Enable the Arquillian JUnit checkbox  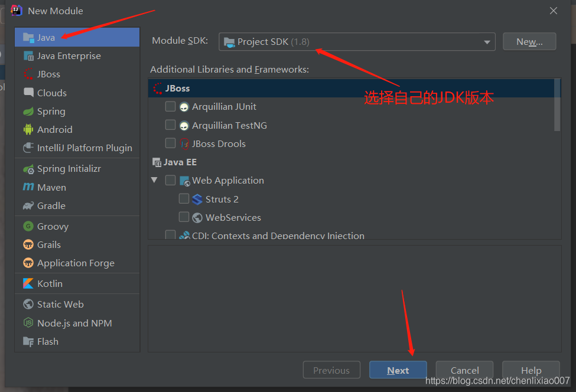coord(170,106)
